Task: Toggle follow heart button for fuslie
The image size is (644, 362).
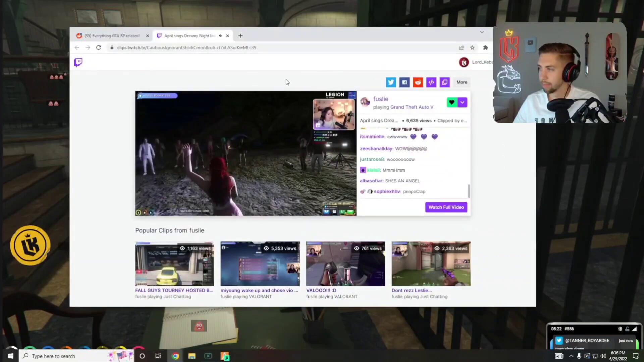Action: click(451, 102)
